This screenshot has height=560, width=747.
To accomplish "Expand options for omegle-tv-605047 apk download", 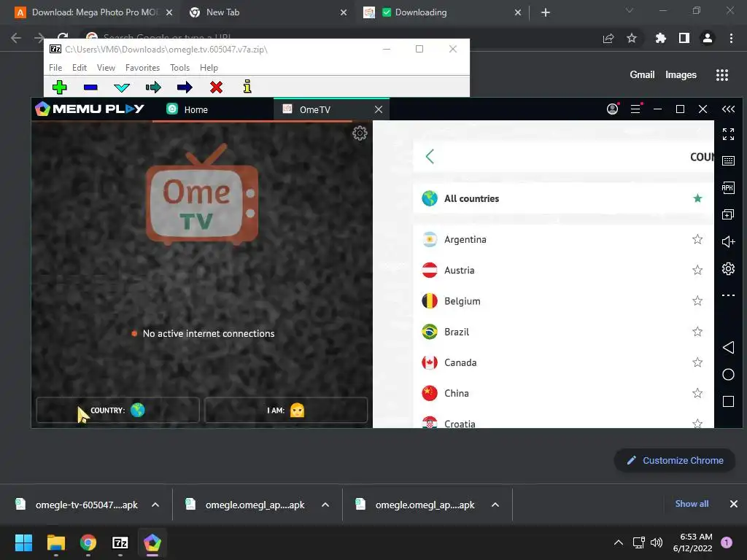I will pos(155,505).
